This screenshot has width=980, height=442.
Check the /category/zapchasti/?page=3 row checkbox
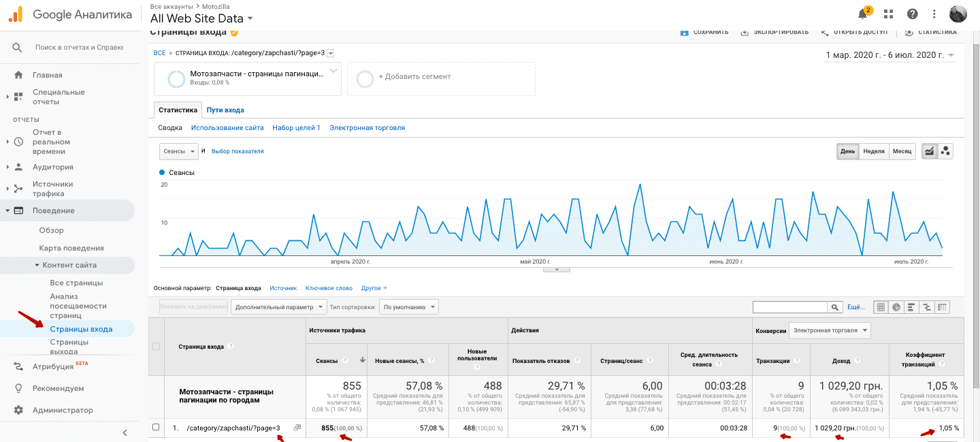point(156,428)
